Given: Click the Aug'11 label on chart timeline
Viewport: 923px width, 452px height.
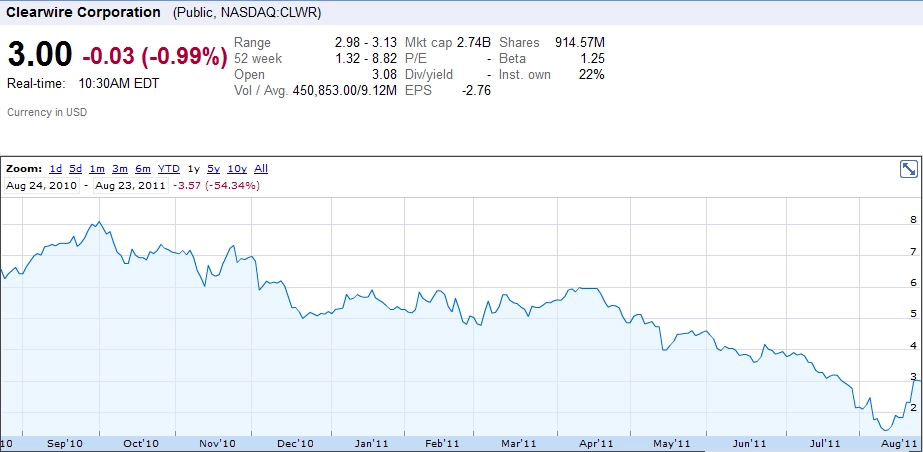Looking at the screenshot, I should point(901,443).
